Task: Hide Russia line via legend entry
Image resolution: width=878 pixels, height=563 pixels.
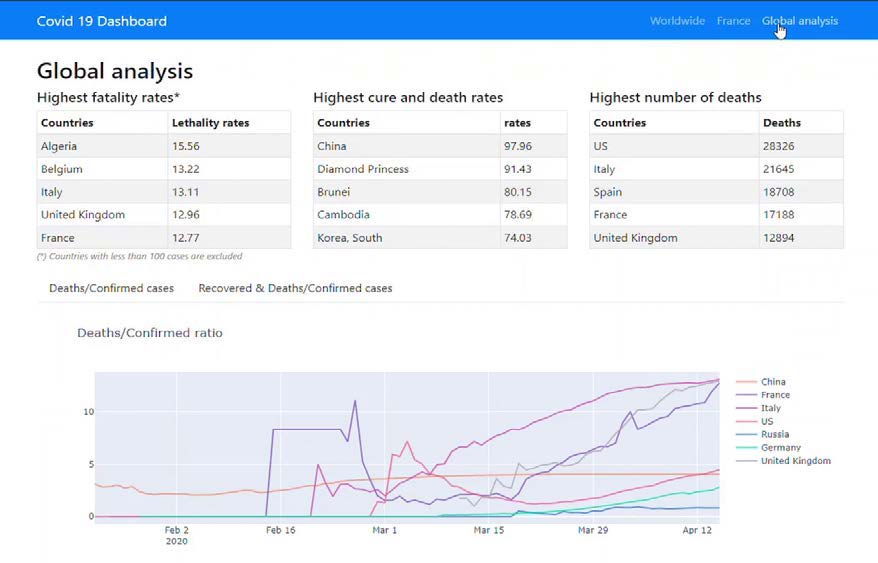Action: point(774,435)
